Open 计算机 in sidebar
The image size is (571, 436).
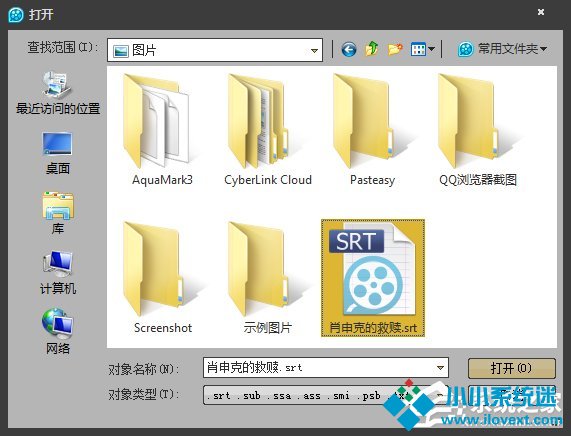pos(58,273)
